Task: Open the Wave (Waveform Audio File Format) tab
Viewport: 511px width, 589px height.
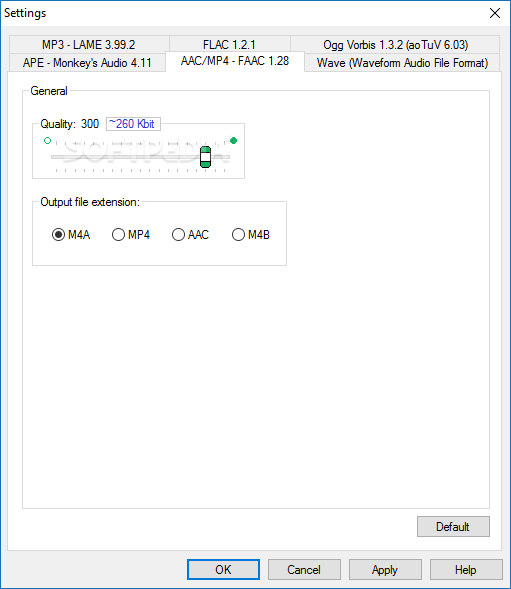Action: pyautogui.click(x=402, y=62)
